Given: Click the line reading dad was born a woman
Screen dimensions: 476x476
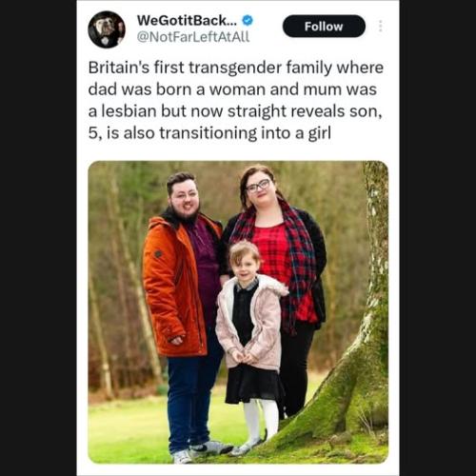Looking at the screenshot, I should [232, 89].
